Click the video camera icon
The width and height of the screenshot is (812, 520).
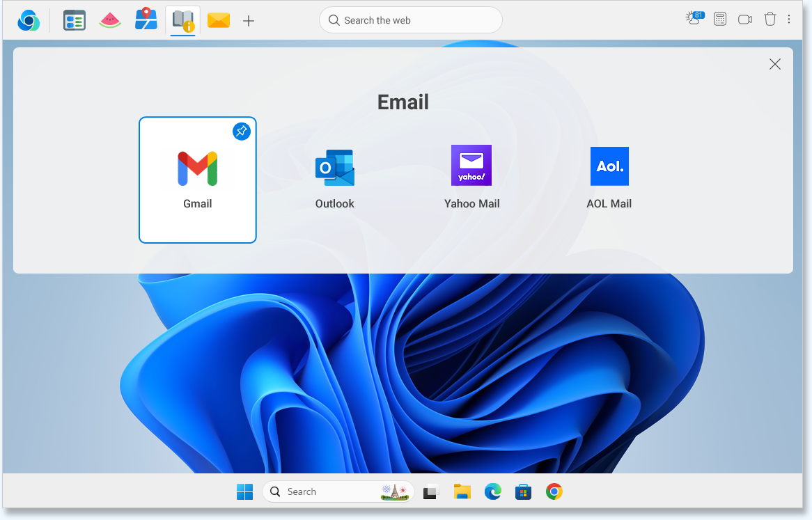[745, 19]
